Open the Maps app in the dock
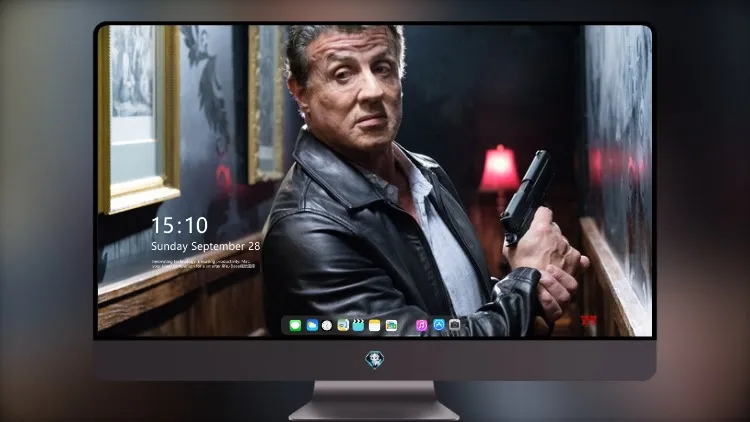This screenshot has height=422, width=750. point(343,326)
